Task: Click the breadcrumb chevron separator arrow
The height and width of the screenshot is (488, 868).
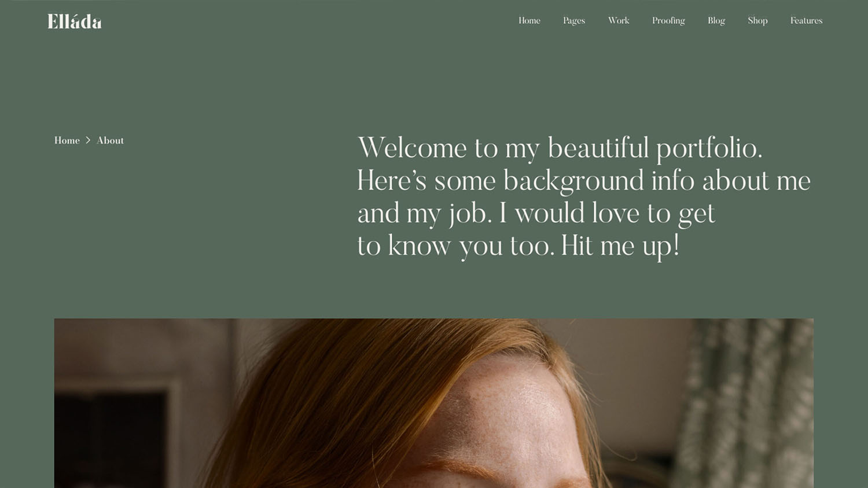Action: [x=88, y=141]
